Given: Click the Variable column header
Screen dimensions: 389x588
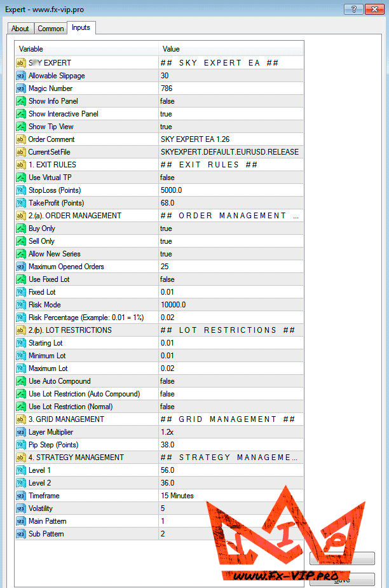Looking at the screenshot, I should 86,49.
